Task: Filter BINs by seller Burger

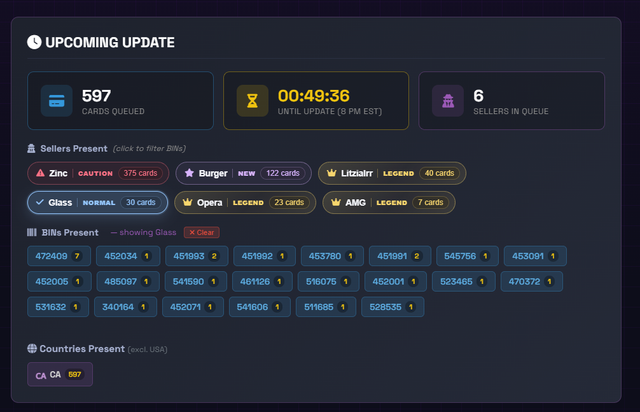Action: coord(243,173)
